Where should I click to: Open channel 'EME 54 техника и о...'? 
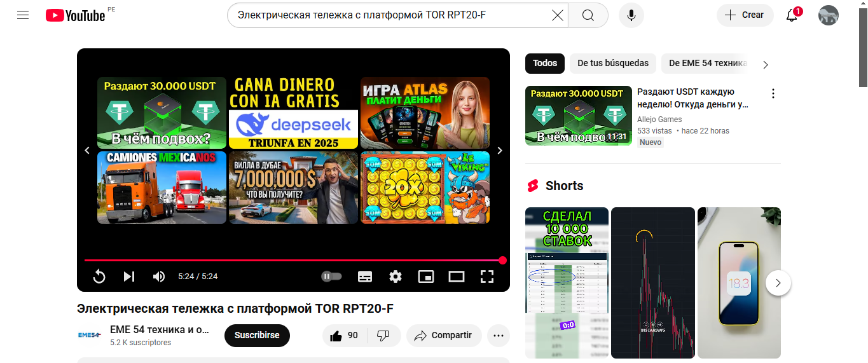click(160, 330)
